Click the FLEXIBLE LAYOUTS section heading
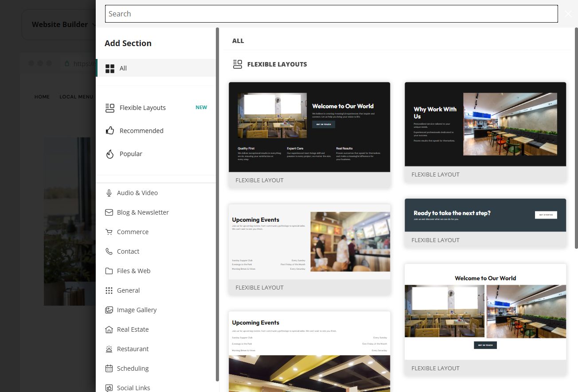Viewport: 578px width, 392px height. point(277,64)
